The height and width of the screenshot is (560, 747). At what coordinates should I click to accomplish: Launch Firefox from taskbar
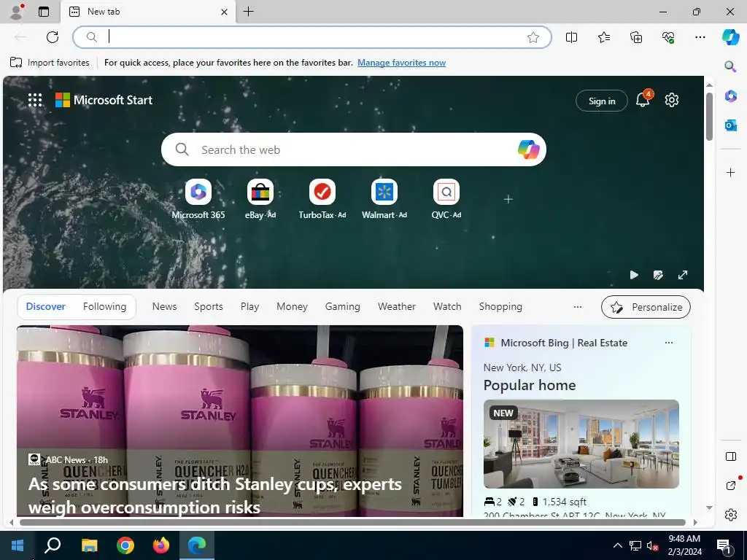click(161, 545)
